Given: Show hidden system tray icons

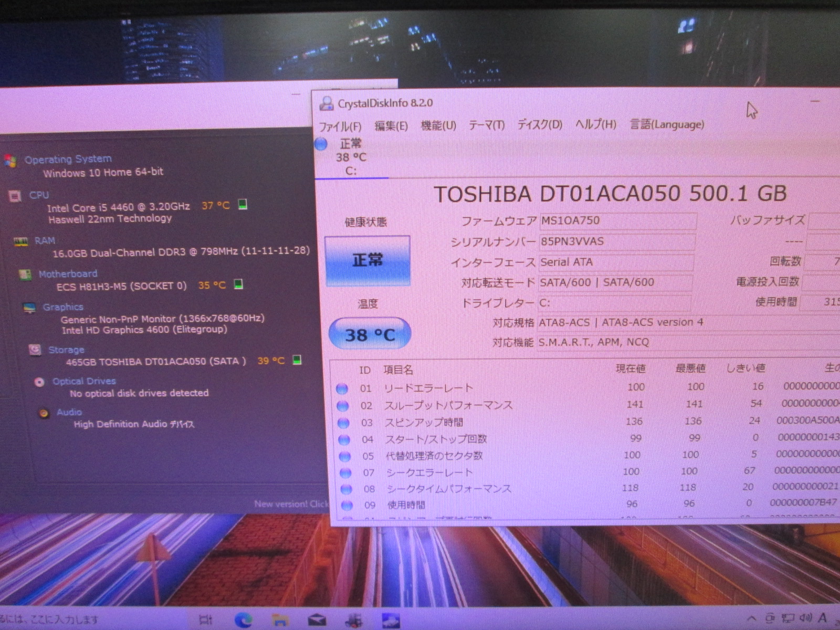Looking at the screenshot, I should [x=752, y=619].
